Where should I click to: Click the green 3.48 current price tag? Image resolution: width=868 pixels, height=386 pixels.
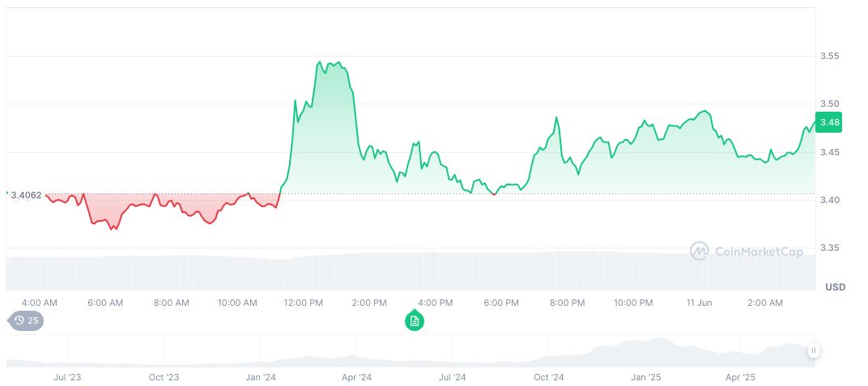pyautogui.click(x=829, y=122)
